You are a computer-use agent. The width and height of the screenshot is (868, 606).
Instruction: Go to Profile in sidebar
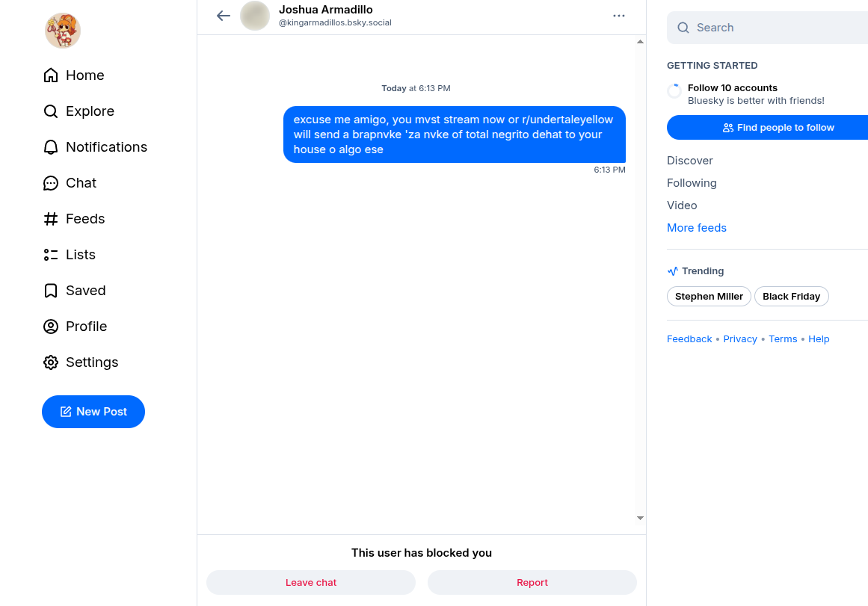pyautogui.click(x=76, y=327)
